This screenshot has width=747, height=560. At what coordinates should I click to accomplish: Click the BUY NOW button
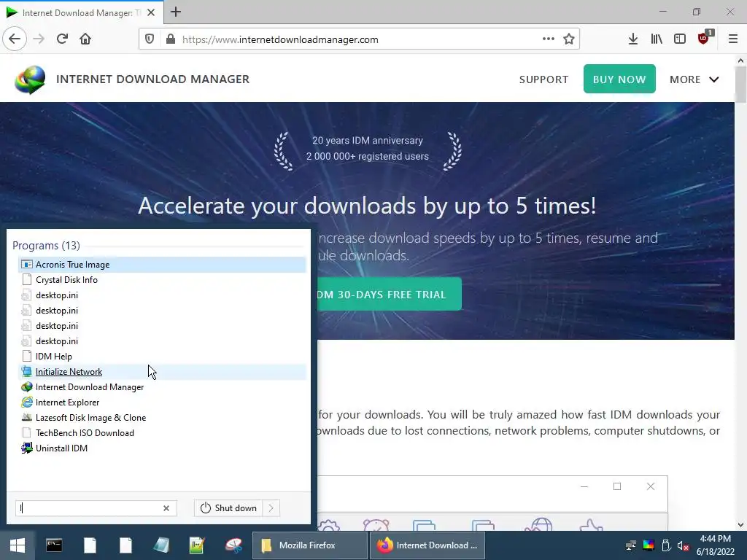pos(619,79)
